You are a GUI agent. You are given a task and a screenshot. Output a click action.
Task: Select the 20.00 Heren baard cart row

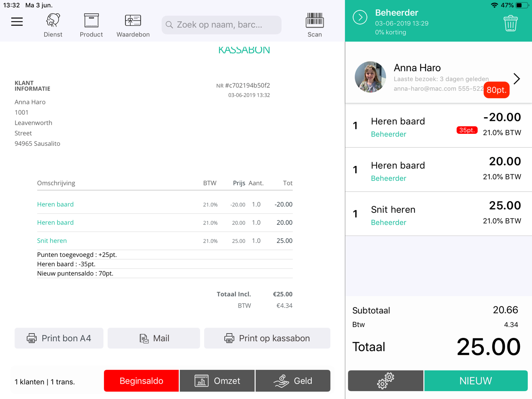438,170
